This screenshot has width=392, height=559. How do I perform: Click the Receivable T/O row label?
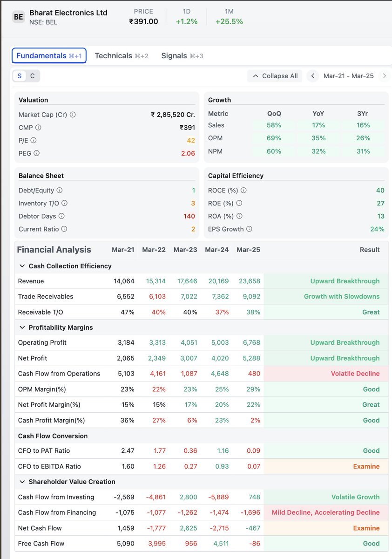[x=41, y=312]
